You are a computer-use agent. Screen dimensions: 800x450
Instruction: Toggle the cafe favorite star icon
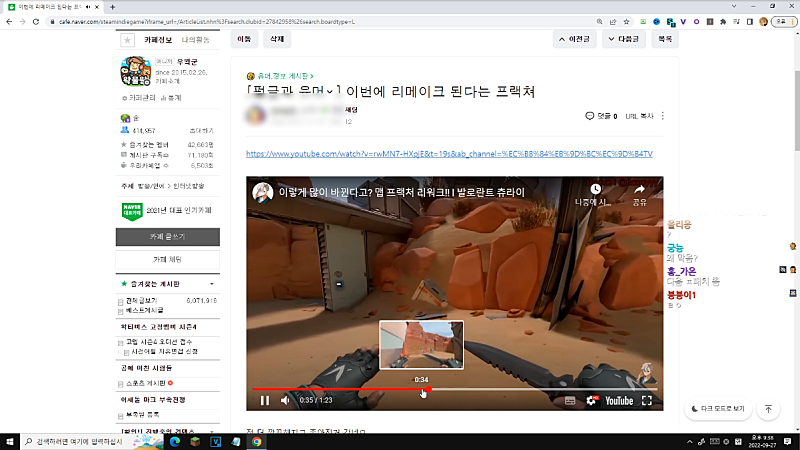click(127, 40)
